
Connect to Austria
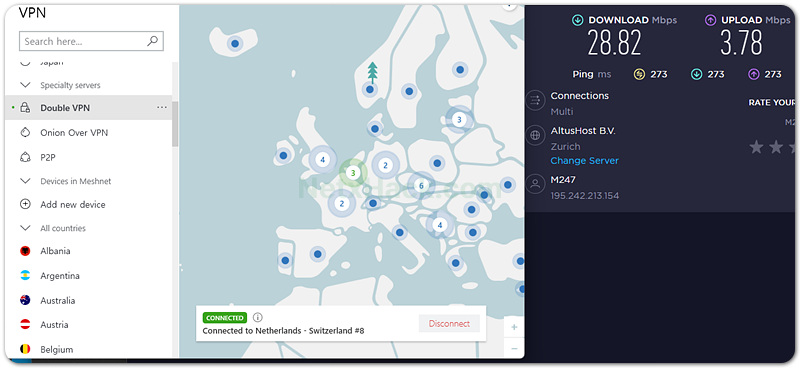88,325
